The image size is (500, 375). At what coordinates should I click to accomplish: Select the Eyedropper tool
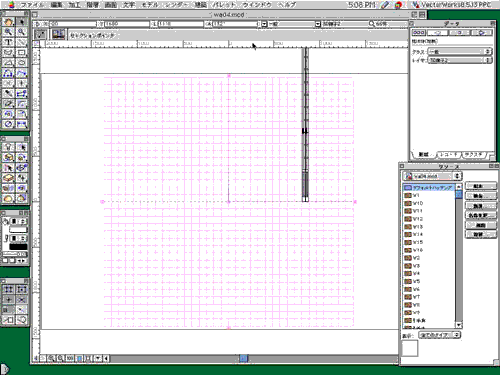(x=8, y=94)
